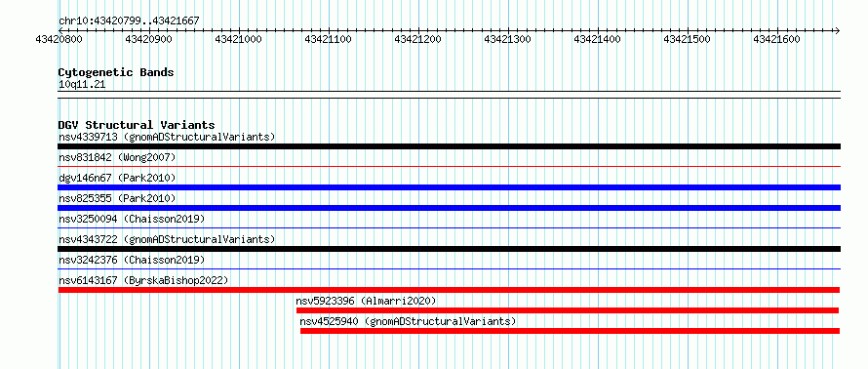Viewport: 868px width, 369px height.
Task: Click the red bar for nsv5923396
Action: coord(568,310)
